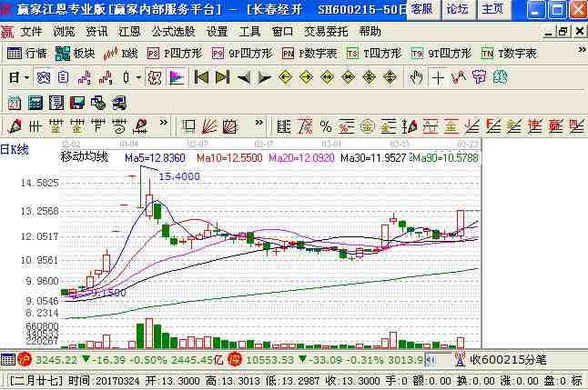Open the 浏览 menu
588x390 pixels.
click(64, 32)
